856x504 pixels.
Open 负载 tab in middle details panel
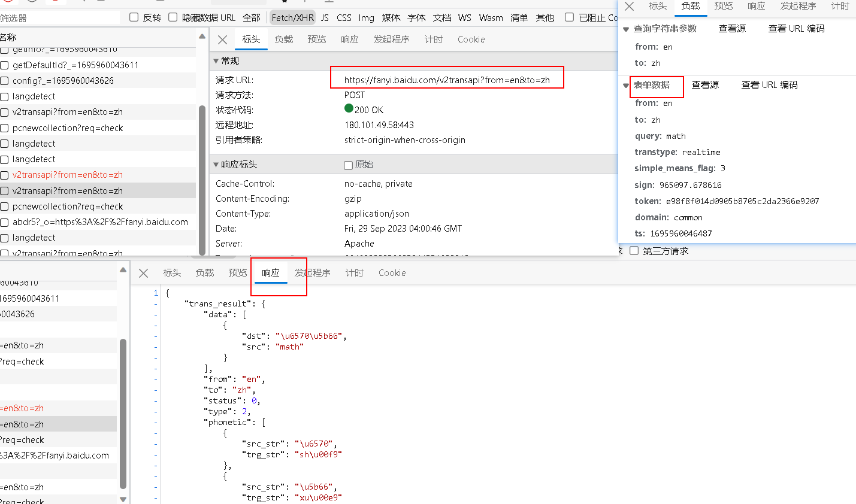pyautogui.click(x=284, y=40)
